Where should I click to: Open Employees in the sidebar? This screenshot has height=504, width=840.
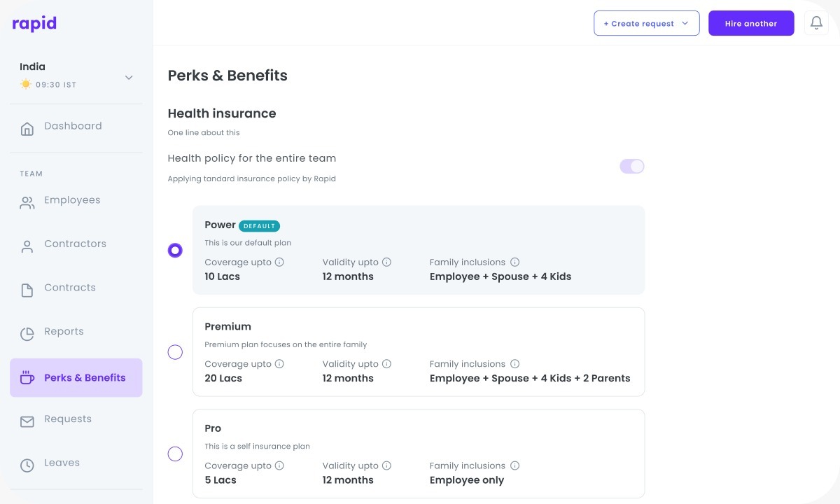[72, 200]
